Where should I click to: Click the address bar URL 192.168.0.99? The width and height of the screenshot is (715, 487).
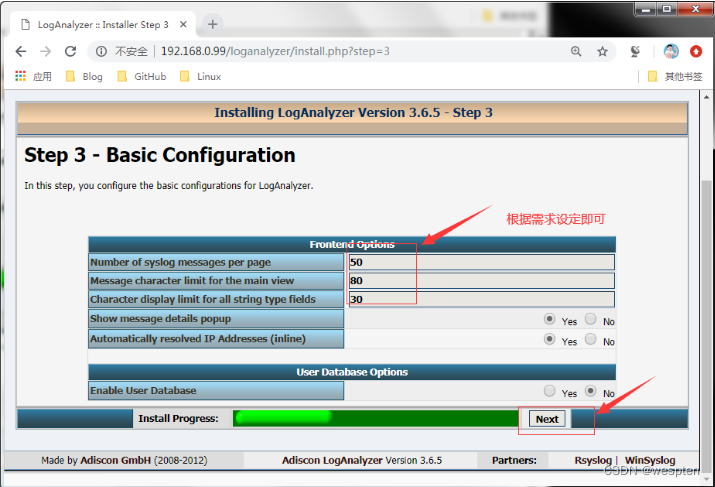tap(275, 52)
